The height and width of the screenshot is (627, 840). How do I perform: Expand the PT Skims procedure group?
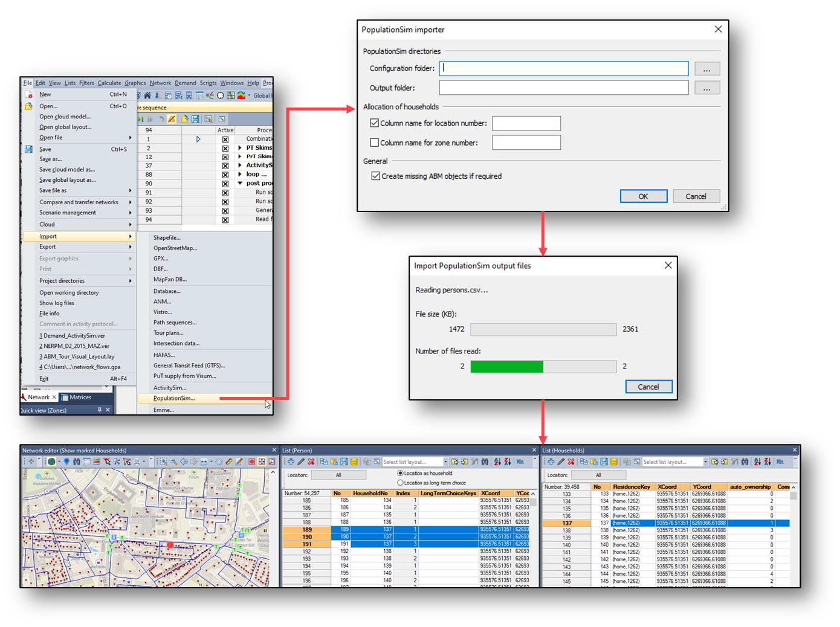click(x=240, y=147)
